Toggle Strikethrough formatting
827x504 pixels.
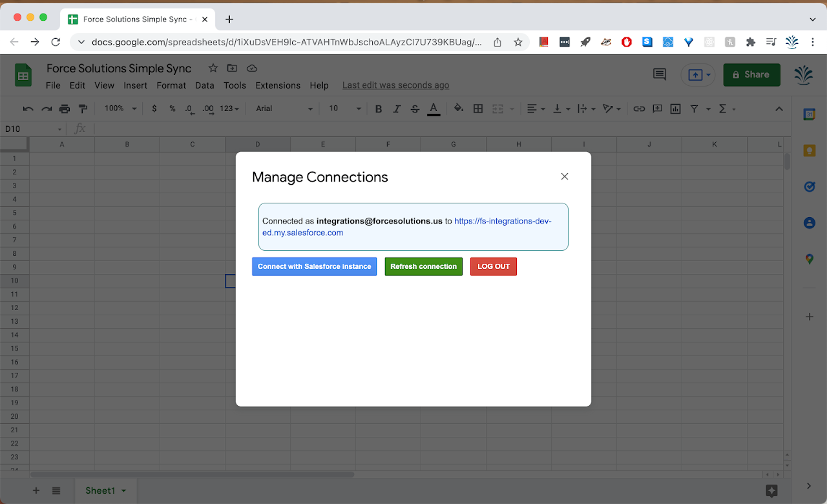(415, 109)
